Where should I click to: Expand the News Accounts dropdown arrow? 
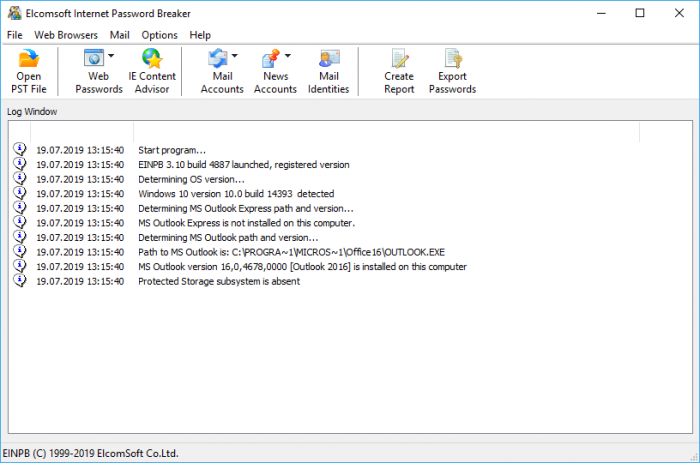(x=288, y=56)
